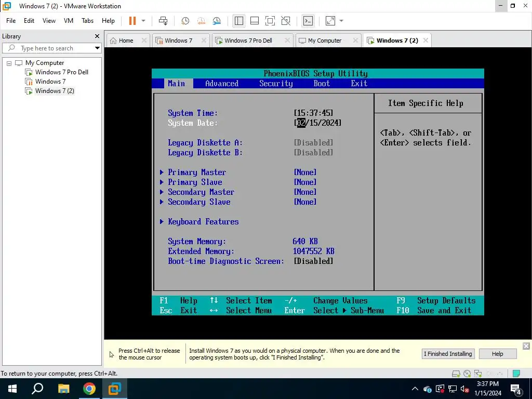Select the Boot BIOS menu

[322, 84]
